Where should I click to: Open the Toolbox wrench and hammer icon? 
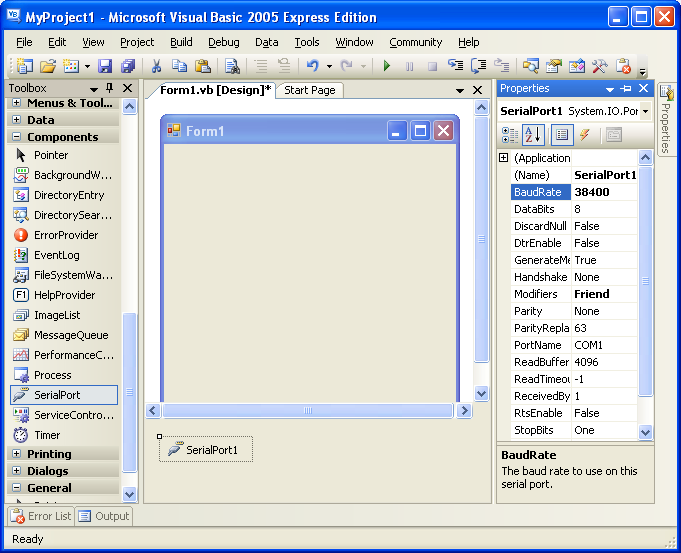[x=599, y=66]
